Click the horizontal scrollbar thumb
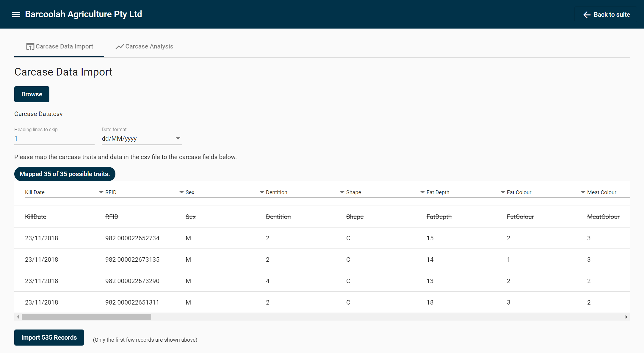The width and height of the screenshot is (644, 353). pyautogui.click(x=86, y=317)
